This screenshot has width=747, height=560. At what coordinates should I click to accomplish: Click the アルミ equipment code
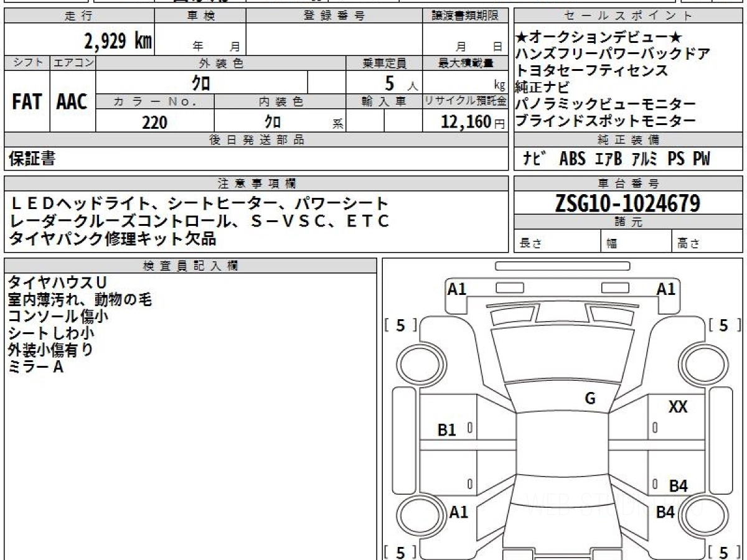[x=644, y=159]
